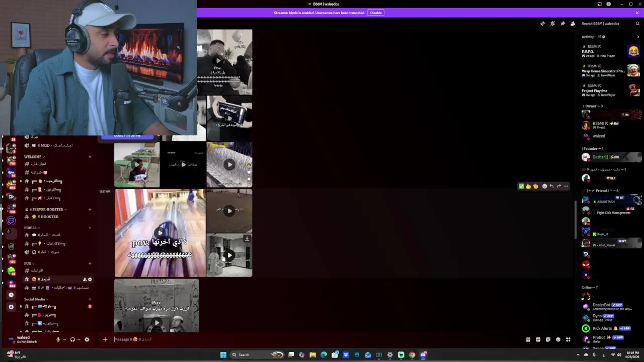644x362 pixels.
Task: Select ProBot in member list
Action: pyautogui.click(x=610, y=339)
